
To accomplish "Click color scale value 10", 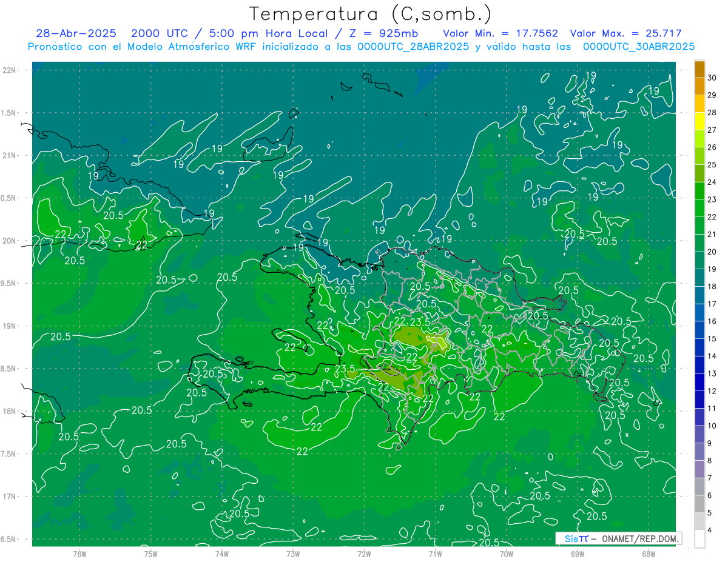I will (x=712, y=426).
